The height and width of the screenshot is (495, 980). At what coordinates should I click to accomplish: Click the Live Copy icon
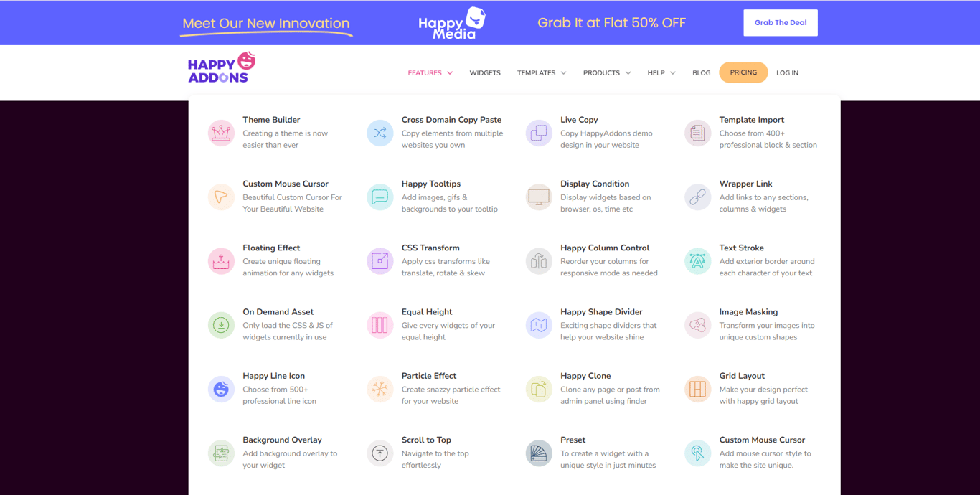[x=539, y=133]
